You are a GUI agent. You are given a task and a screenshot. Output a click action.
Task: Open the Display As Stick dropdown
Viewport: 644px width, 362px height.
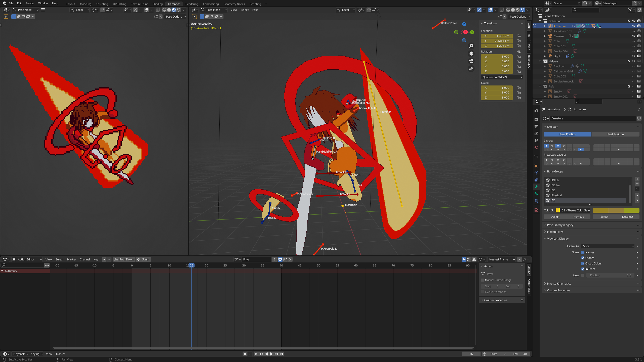(x=608, y=246)
